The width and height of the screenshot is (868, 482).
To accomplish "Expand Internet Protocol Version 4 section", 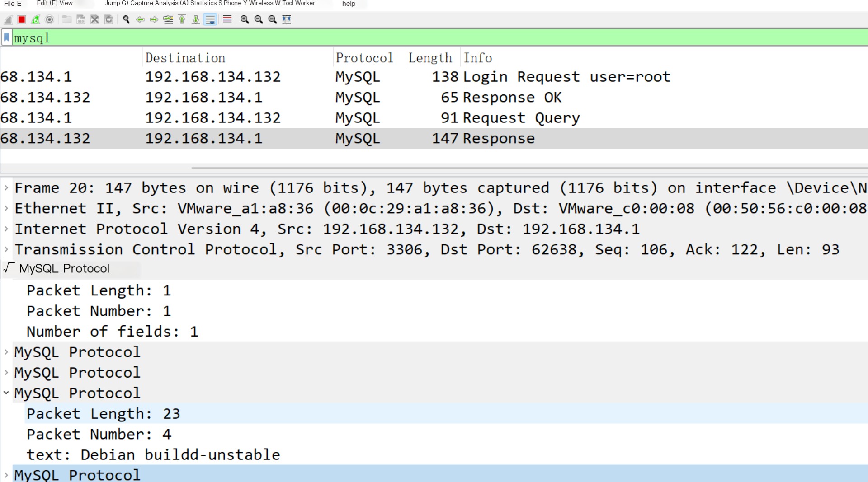I will [6, 229].
